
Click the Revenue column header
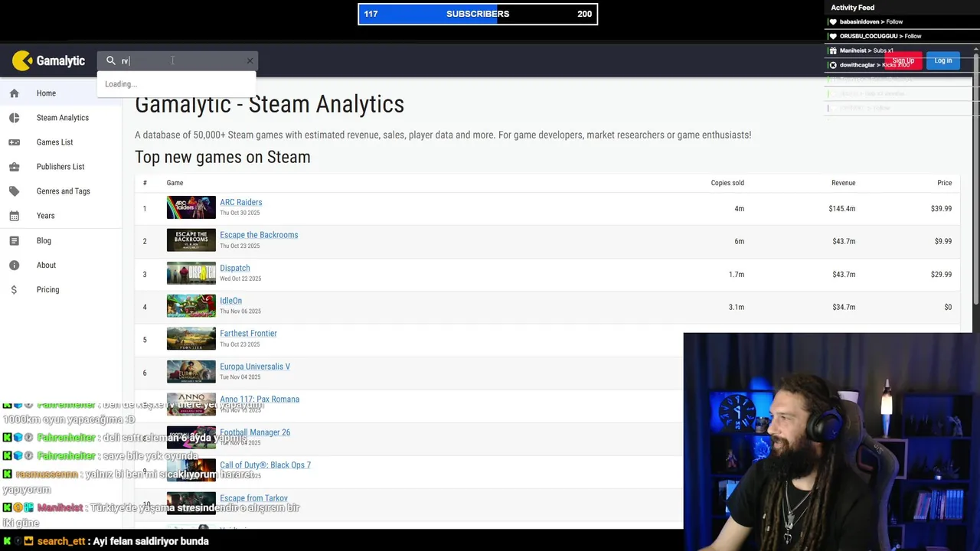coord(843,183)
